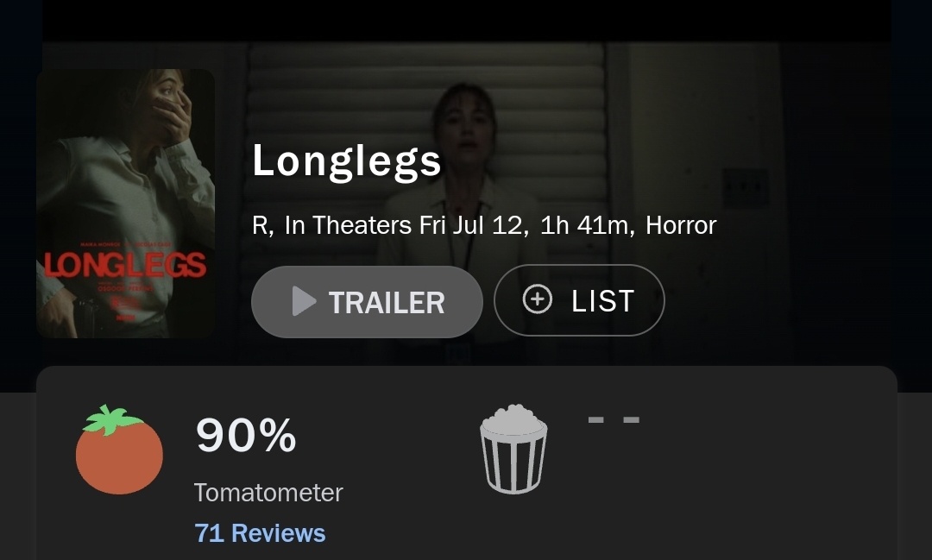The image size is (932, 560).
Task: Click the plus circle icon beside List
Action: [538, 299]
